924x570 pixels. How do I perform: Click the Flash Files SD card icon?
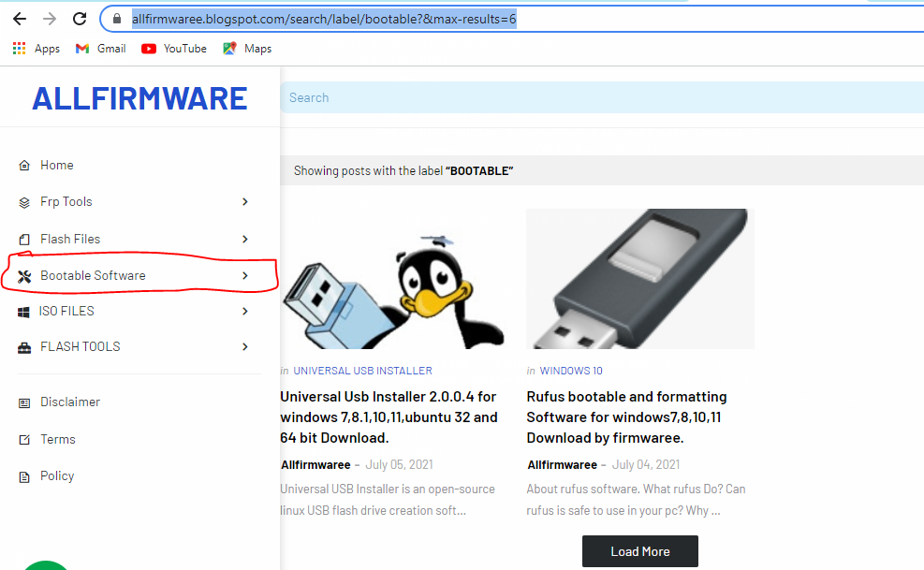(24, 240)
